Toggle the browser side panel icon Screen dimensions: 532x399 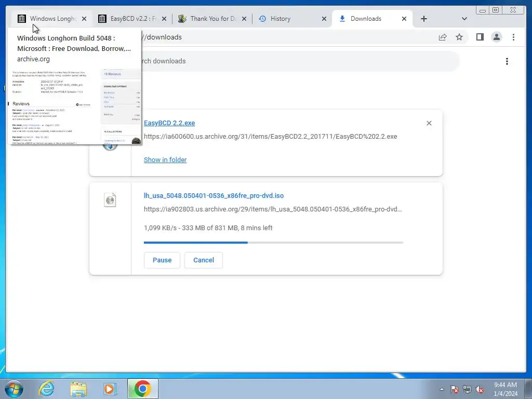tap(480, 37)
